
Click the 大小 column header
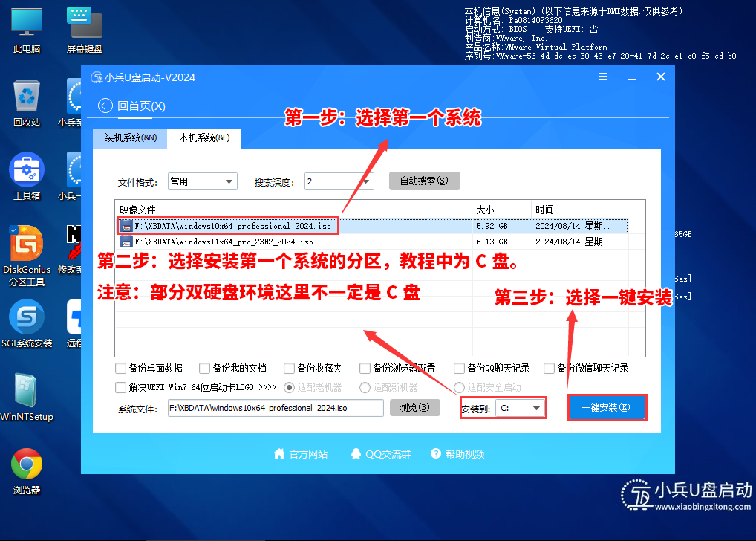[x=501, y=210]
